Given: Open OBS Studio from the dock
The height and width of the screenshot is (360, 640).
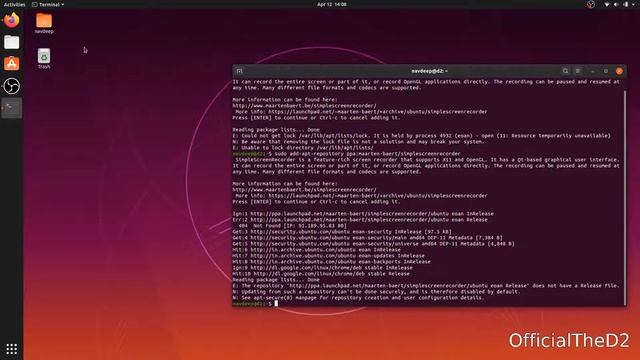Looking at the screenshot, I should (x=11, y=86).
